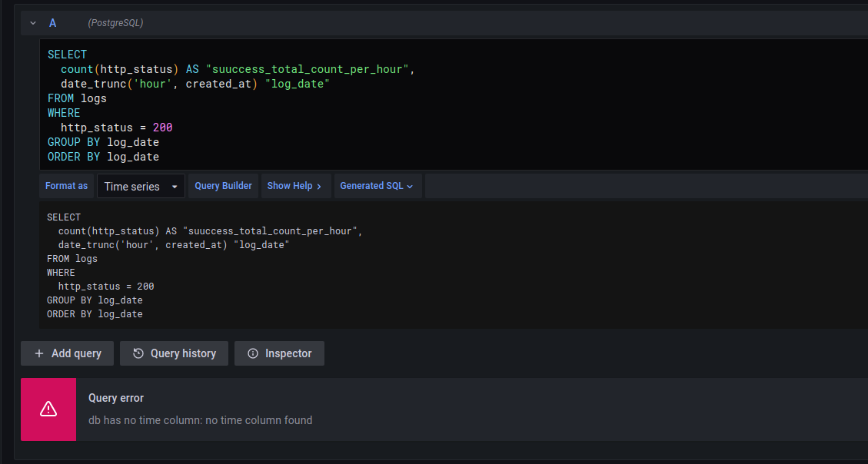Click GROUP BY log_date in the SQL editor

pyautogui.click(x=104, y=142)
